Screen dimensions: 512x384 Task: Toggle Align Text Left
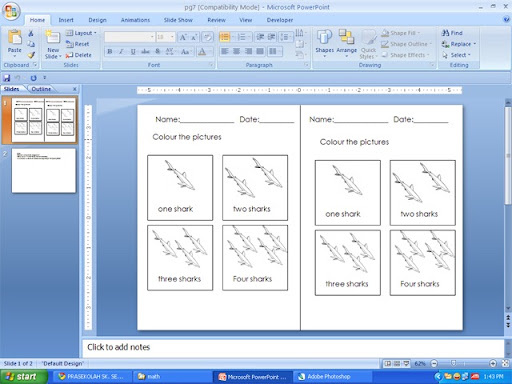[225, 51]
